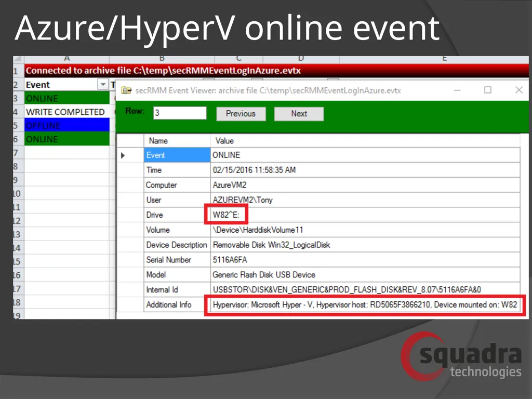Select the ONLINE cell in spreadsheet row 3

pos(67,98)
